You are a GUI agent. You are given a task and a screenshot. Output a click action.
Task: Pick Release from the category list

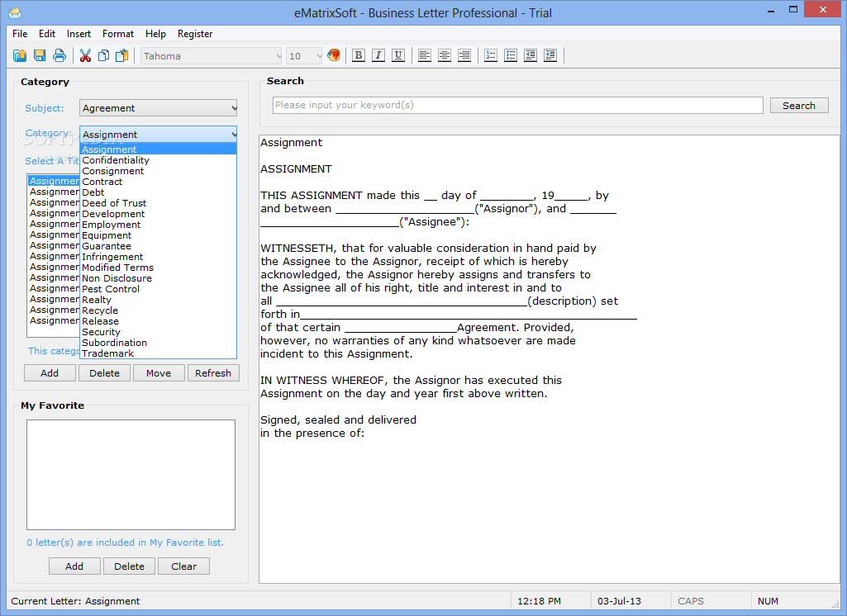[x=159, y=321]
